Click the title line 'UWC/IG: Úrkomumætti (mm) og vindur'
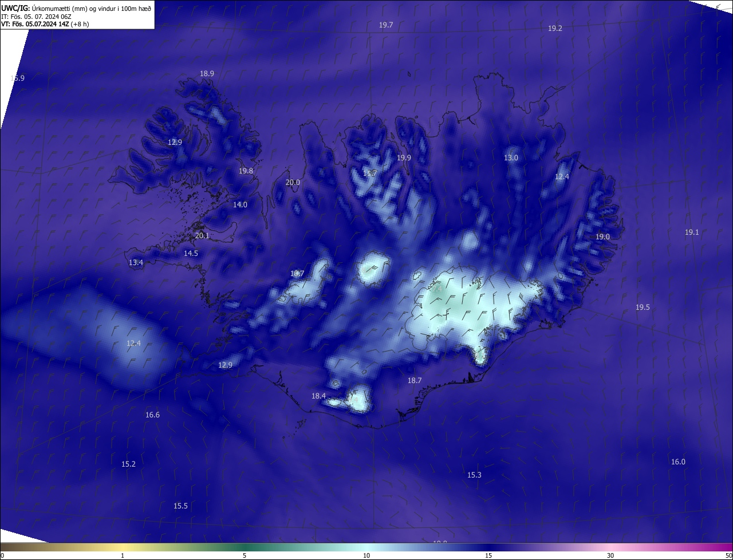733x560 pixels. click(76, 9)
